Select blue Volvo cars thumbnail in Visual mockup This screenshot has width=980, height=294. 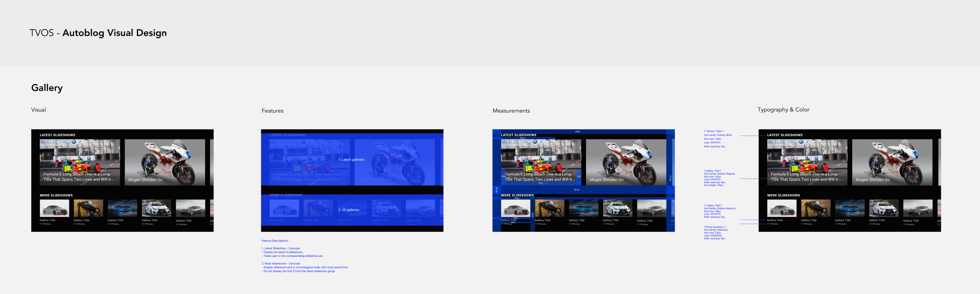[x=122, y=208]
